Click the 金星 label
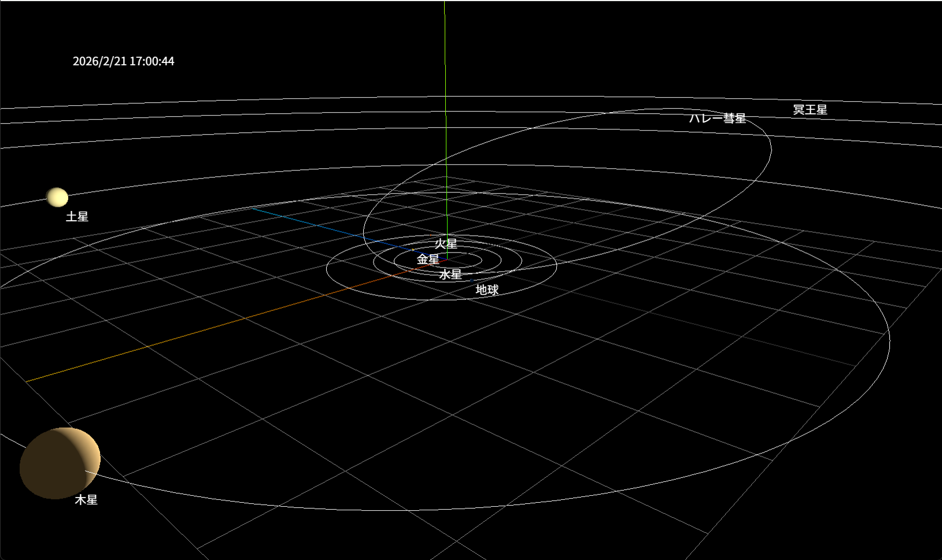942x560 pixels. (428, 259)
